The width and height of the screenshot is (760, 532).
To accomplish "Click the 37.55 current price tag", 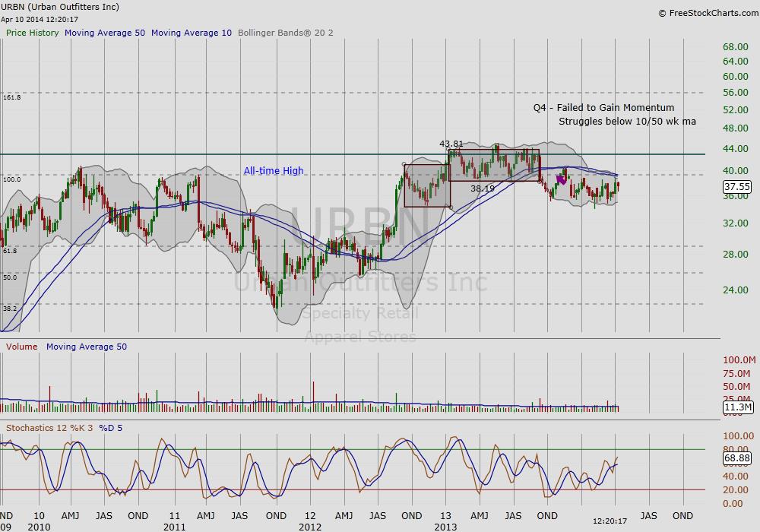I will click(736, 186).
